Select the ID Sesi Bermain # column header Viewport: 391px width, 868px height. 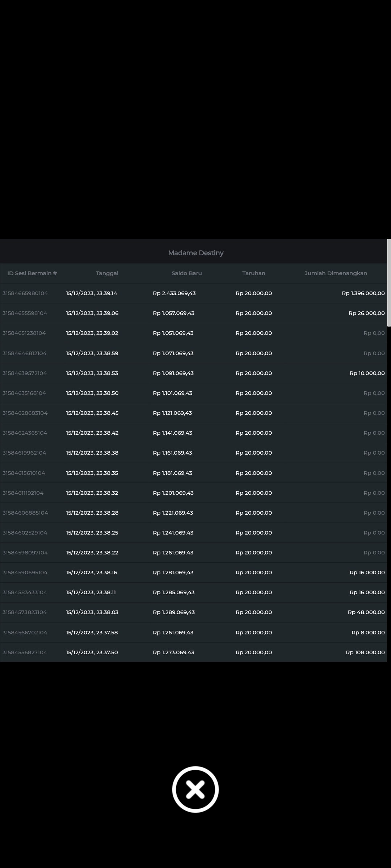32,273
